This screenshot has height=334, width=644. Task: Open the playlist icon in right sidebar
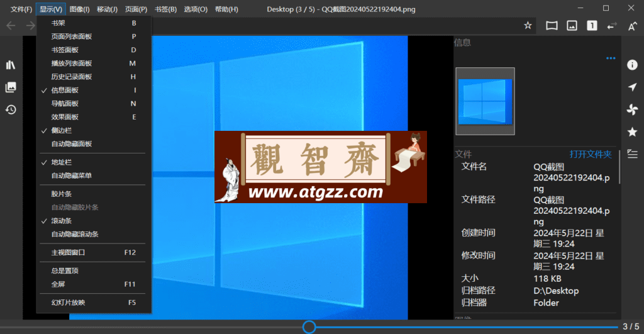632,154
